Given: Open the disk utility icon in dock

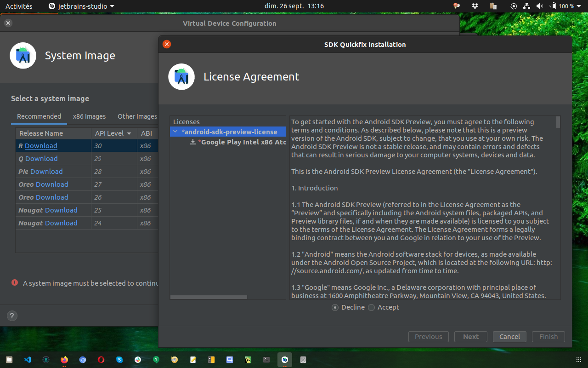Looking at the screenshot, I should click(x=303, y=360).
